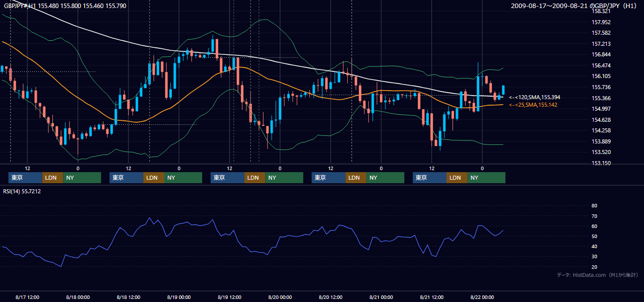Select RSI scale value 30
644x302 pixels.
594,257
